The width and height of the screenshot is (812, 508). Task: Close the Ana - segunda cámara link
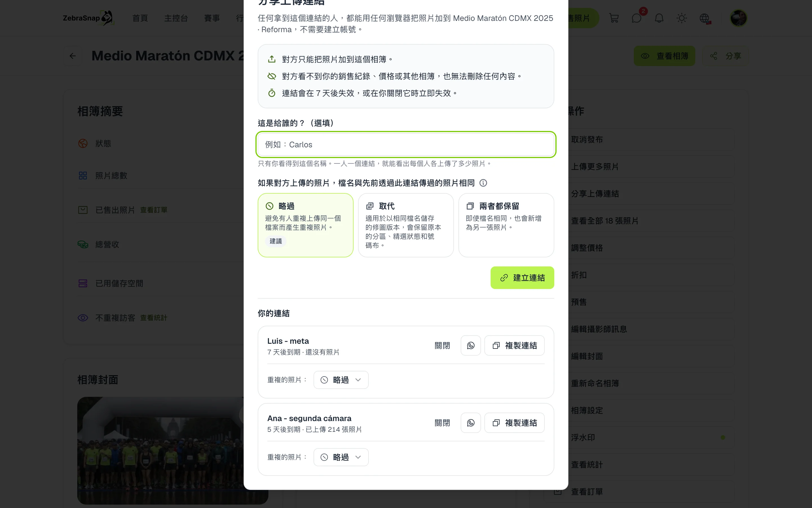point(442,423)
